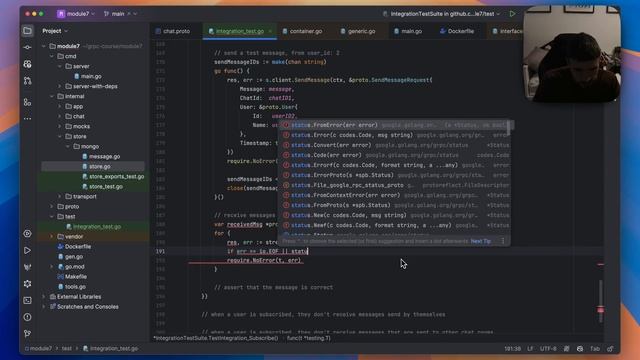
Task: Switch to Dockerfile editor tab
Action: point(457,31)
